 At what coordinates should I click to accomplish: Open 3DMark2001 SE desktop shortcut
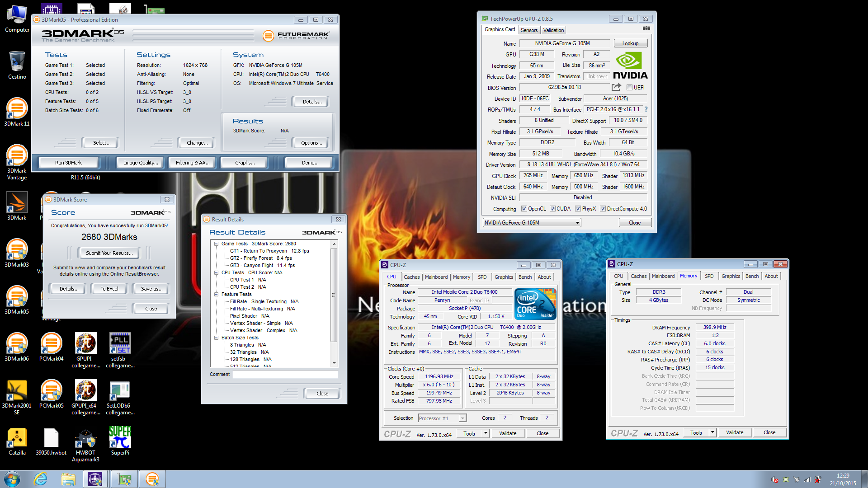[x=17, y=397]
